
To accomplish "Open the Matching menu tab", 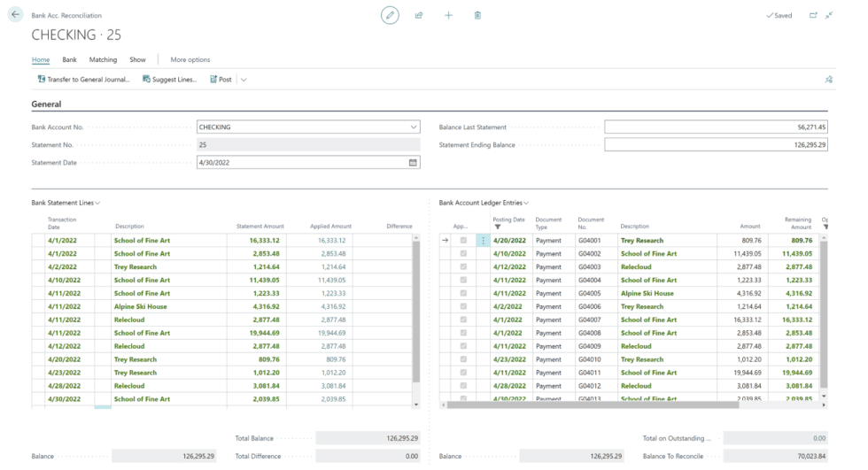I will coord(103,59).
